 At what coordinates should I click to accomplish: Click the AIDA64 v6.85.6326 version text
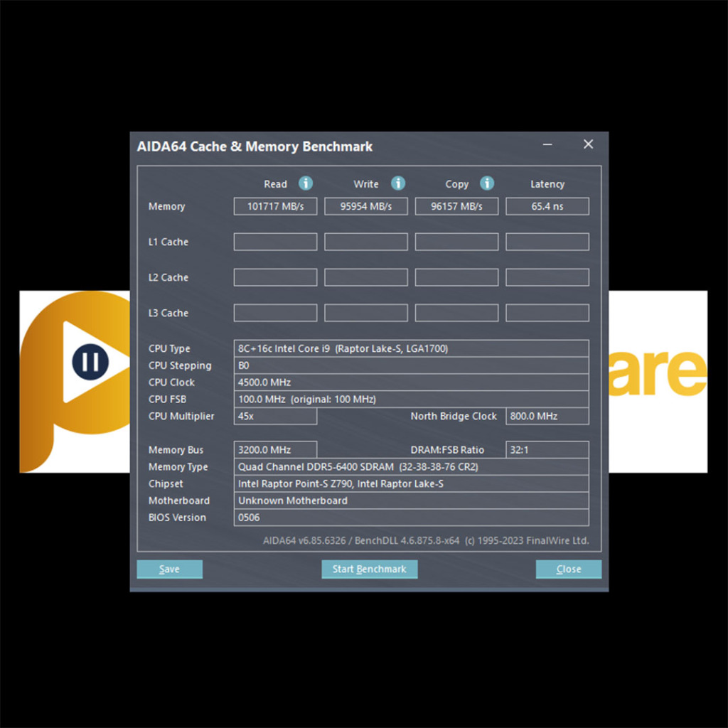point(427,540)
